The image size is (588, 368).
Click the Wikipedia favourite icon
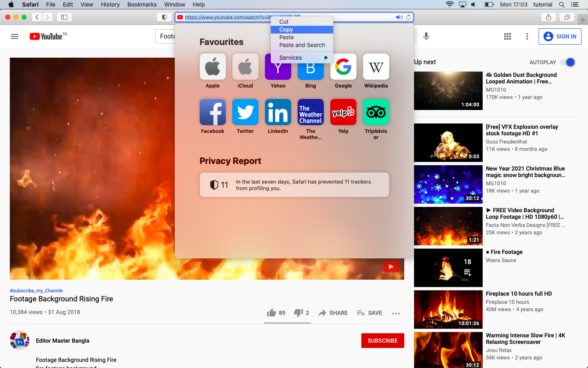point(376,67)
